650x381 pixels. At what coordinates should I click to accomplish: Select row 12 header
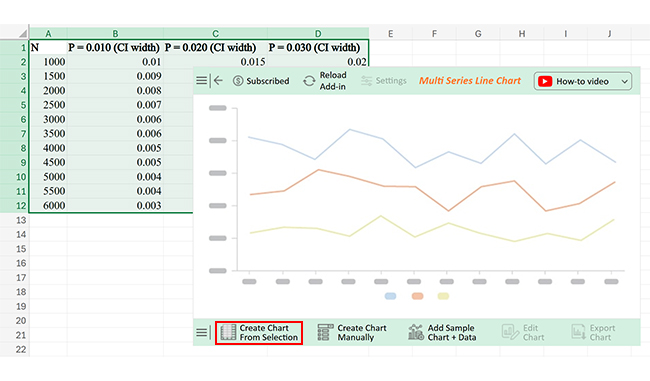(15, 205)
